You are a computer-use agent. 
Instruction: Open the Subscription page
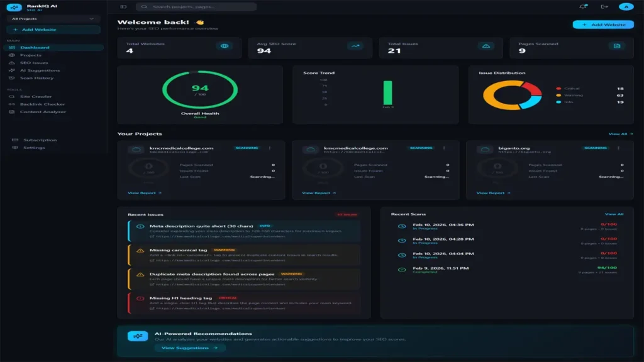pyautogui.click(x=53, y=140)
